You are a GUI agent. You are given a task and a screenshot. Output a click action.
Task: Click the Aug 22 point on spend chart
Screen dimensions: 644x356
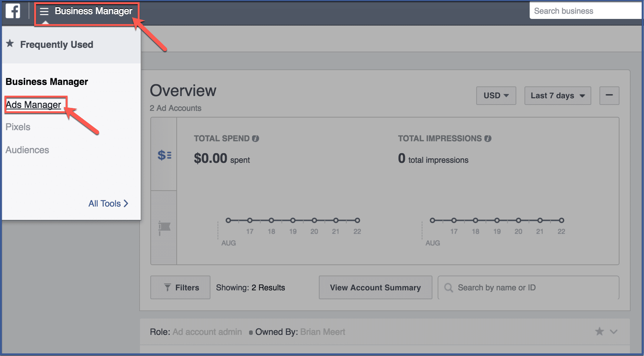tap(357, 220)
